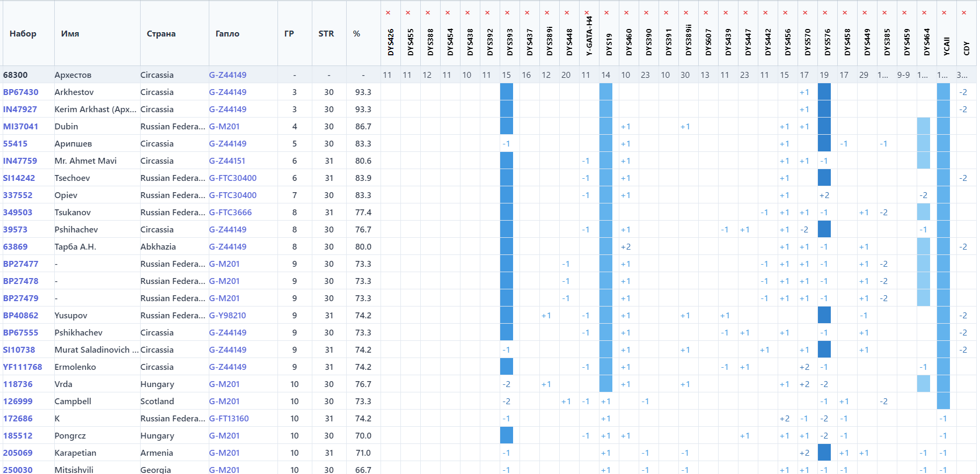This screenshot has width=980, height=474.
Task: Click the red X above DYS393
Action: [507, 13]
